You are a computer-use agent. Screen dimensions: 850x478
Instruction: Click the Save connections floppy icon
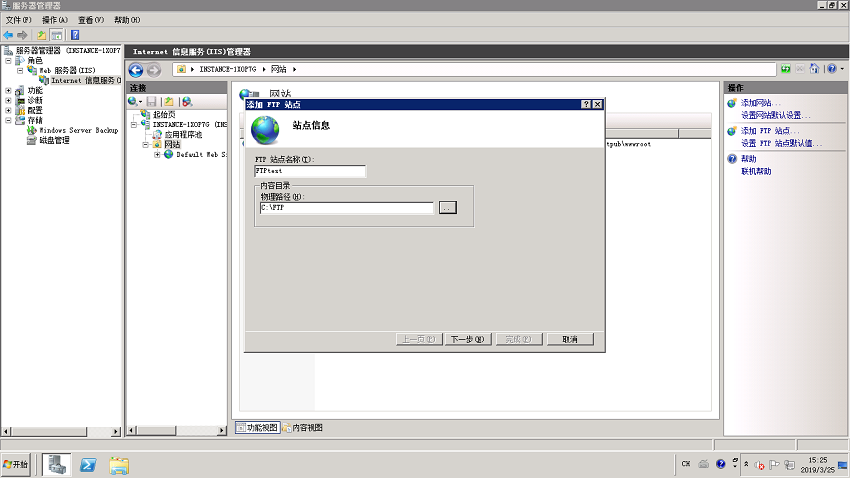pos(152,101)
